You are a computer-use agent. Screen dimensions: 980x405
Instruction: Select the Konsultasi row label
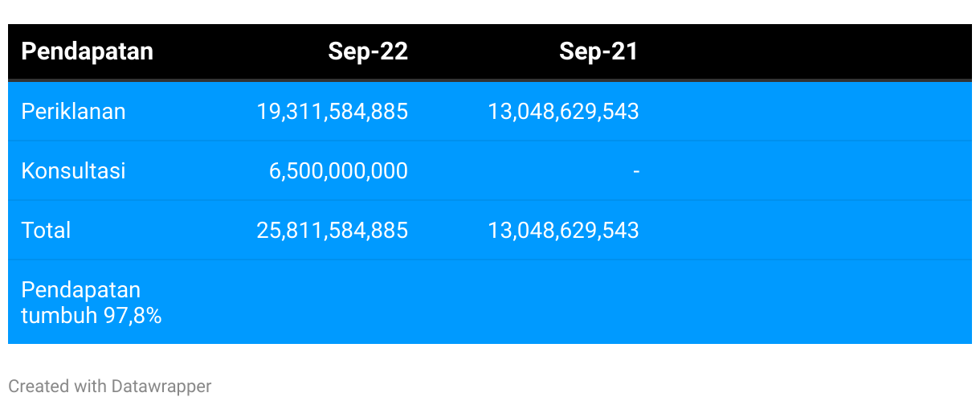73,170
